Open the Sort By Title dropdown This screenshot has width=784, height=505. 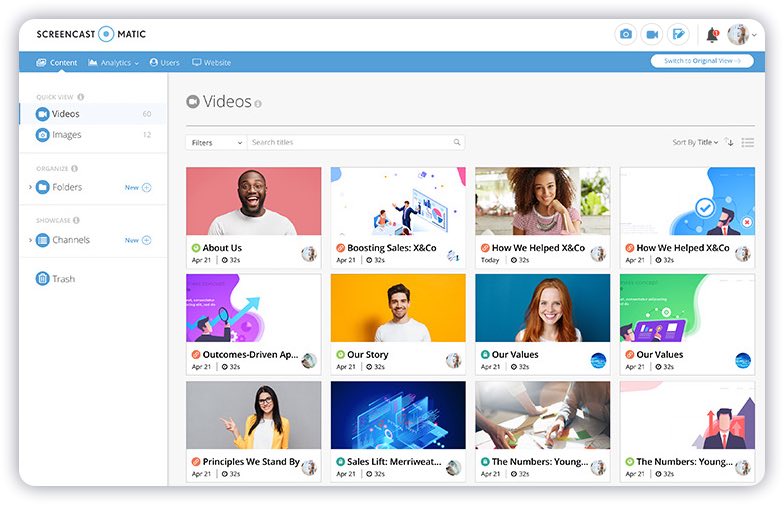(x=695, y=142)
